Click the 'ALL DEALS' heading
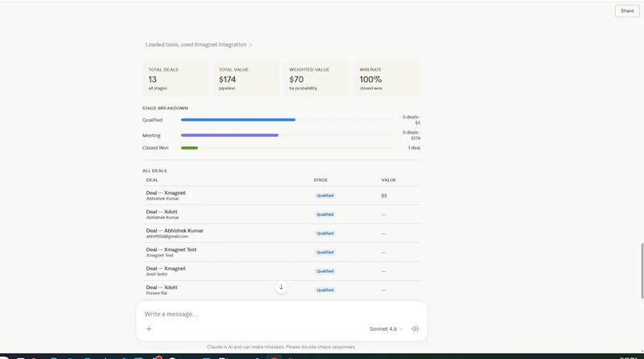The image size is (644, 359). pyautogui.click(x=155, y=171)
